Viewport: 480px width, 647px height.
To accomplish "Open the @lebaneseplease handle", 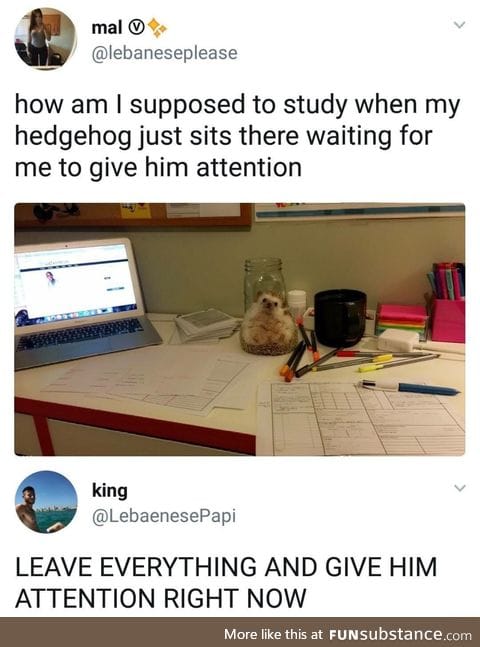I will tap(164, 53).
